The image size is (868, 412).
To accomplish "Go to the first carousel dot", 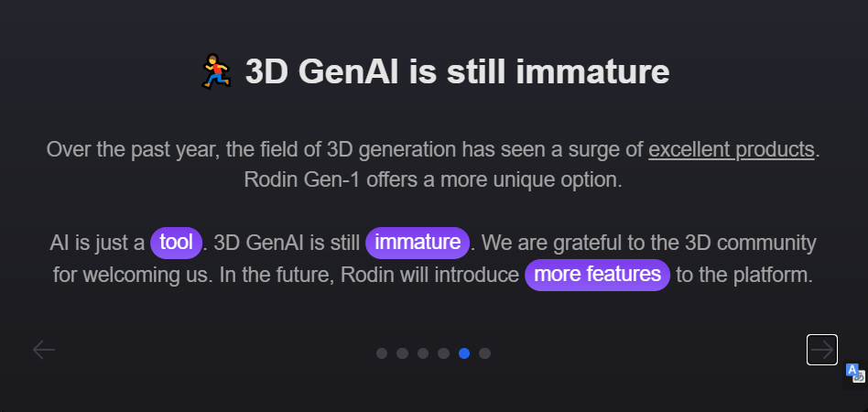I will click(382, 353).
